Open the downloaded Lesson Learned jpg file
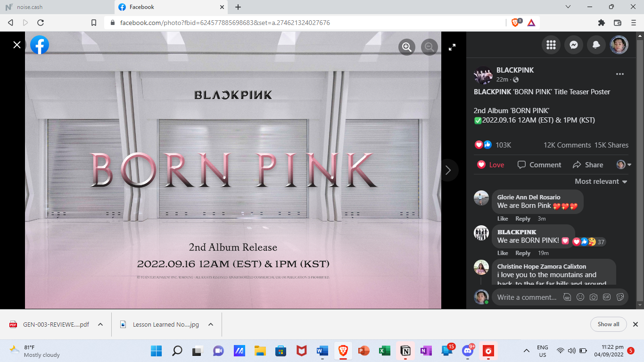The width and height of the screenshot is (644, 362). point(160,324)
